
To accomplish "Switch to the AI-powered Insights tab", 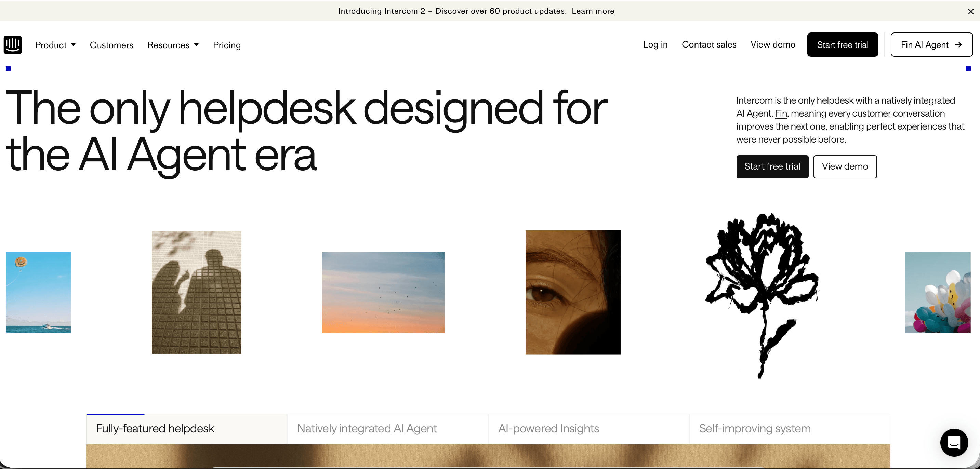I will click(588, 429).
